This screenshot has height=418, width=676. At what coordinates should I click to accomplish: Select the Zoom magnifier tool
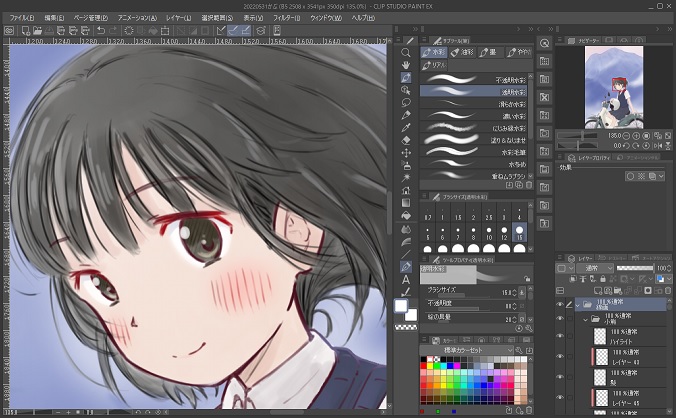[x=406, y=53]
